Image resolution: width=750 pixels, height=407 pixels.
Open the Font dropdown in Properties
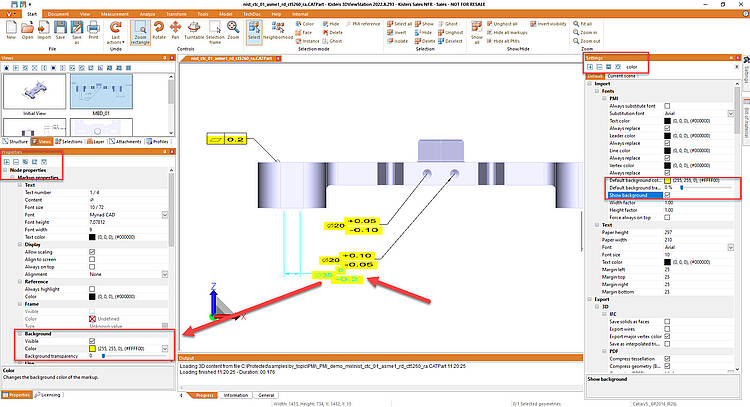coord(165,215)
